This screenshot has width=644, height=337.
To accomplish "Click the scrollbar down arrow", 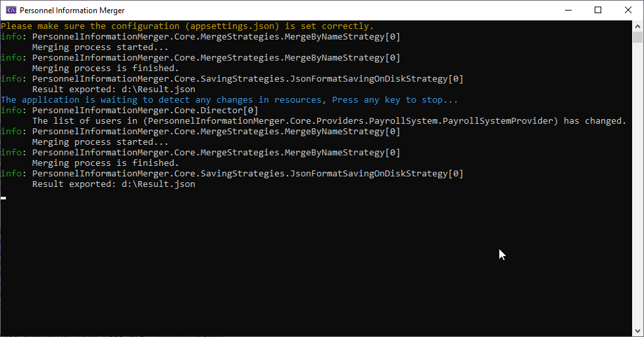I will [637, 331].
